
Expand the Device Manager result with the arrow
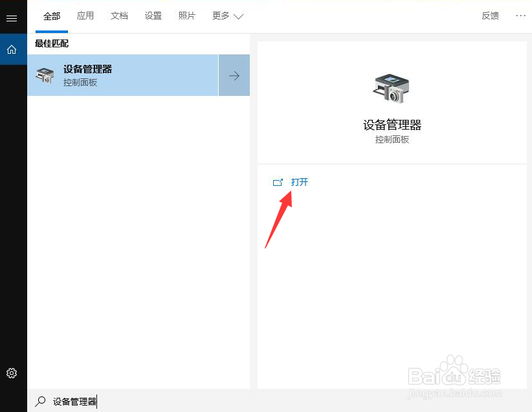(234, 75)
